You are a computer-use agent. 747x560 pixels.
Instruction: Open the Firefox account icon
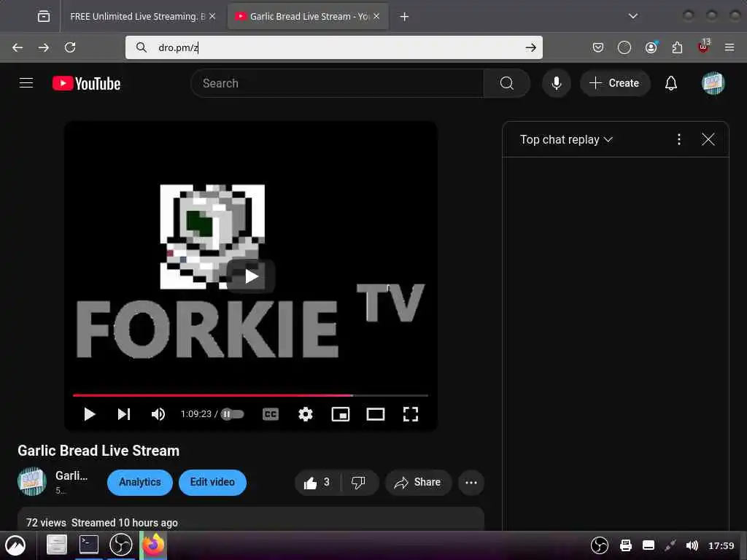tap(651, 47)
